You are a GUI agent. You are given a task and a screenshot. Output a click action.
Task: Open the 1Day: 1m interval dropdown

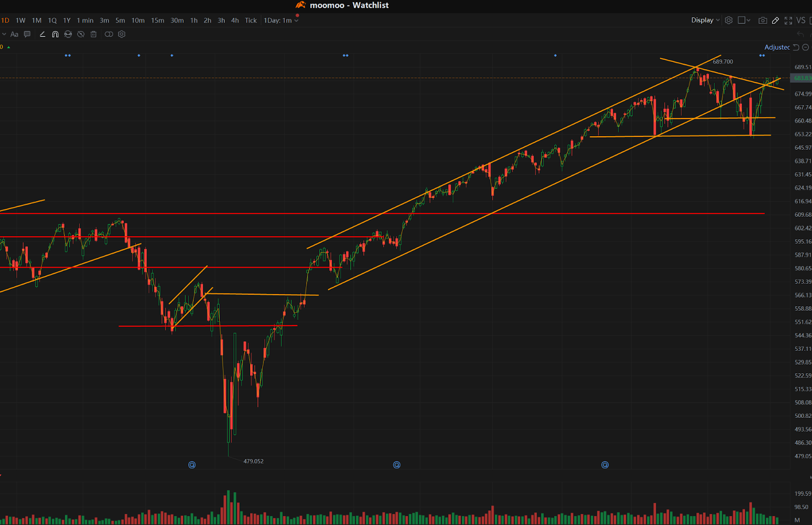281,20
